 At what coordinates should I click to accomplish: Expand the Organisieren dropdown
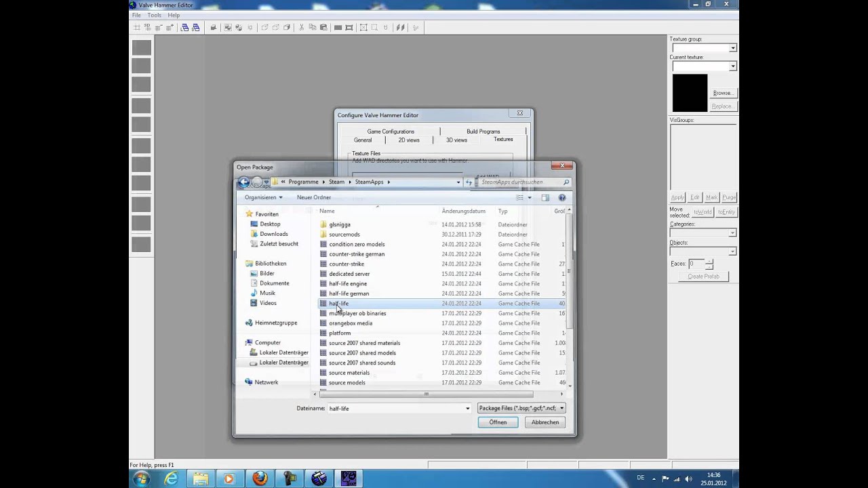point(264,197)
